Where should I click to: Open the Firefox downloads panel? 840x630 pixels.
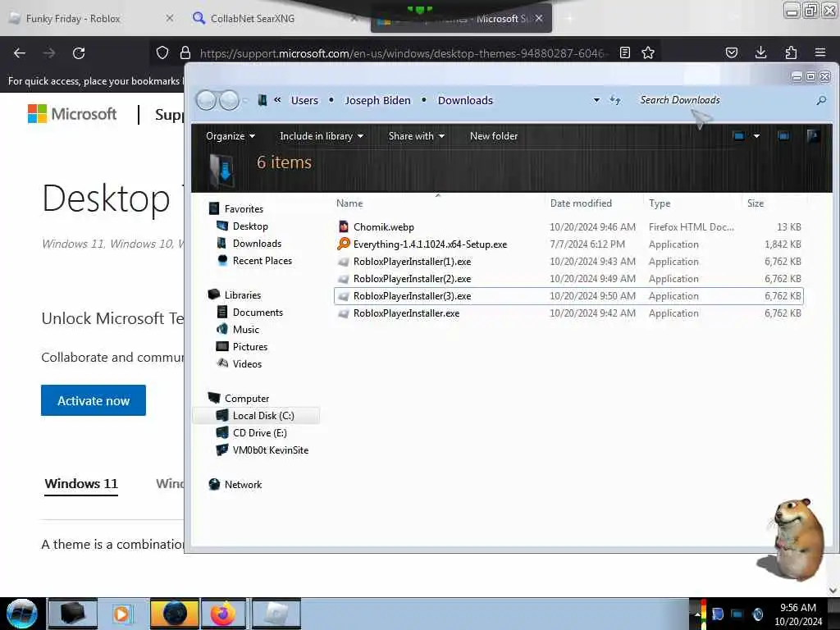(x=760, y=52)
